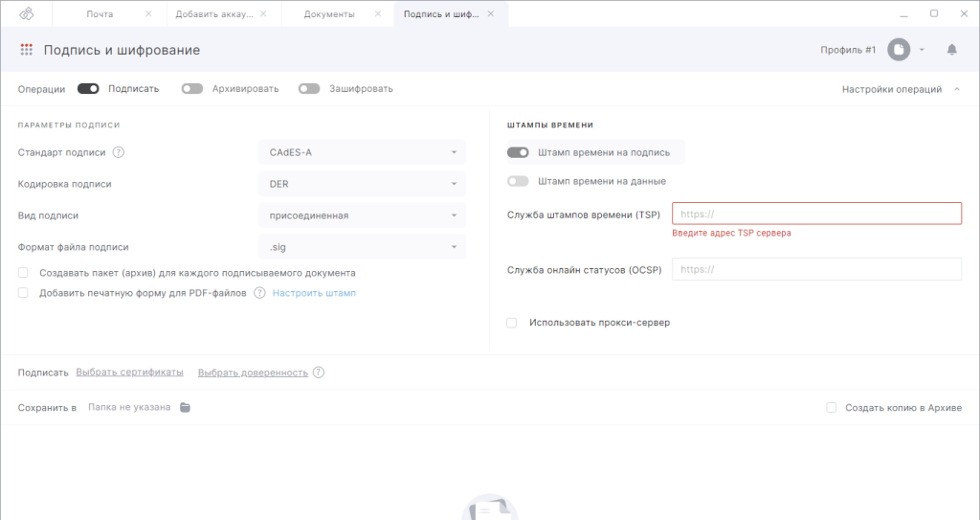
Task: Check Использовать прокси-сервер
Action: pos(512,323)
